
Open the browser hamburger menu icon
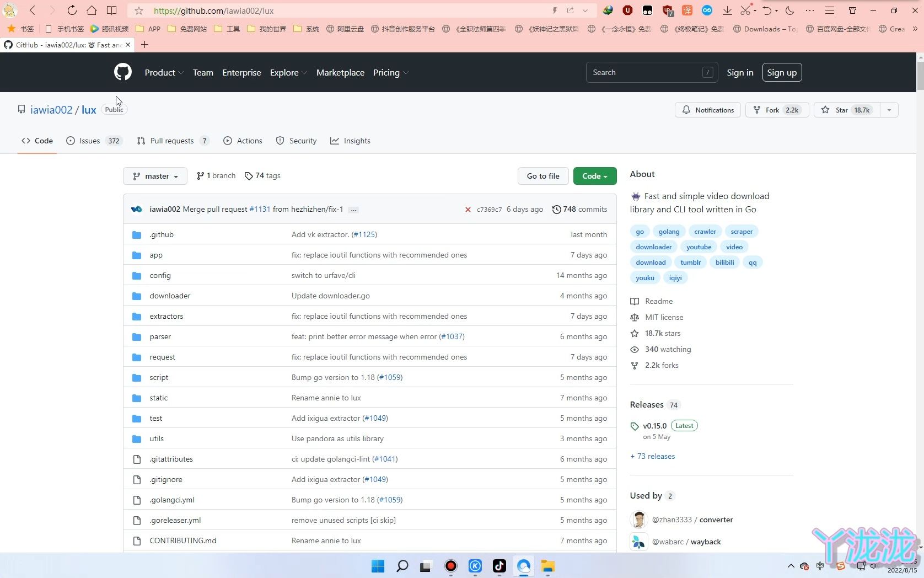829,10
